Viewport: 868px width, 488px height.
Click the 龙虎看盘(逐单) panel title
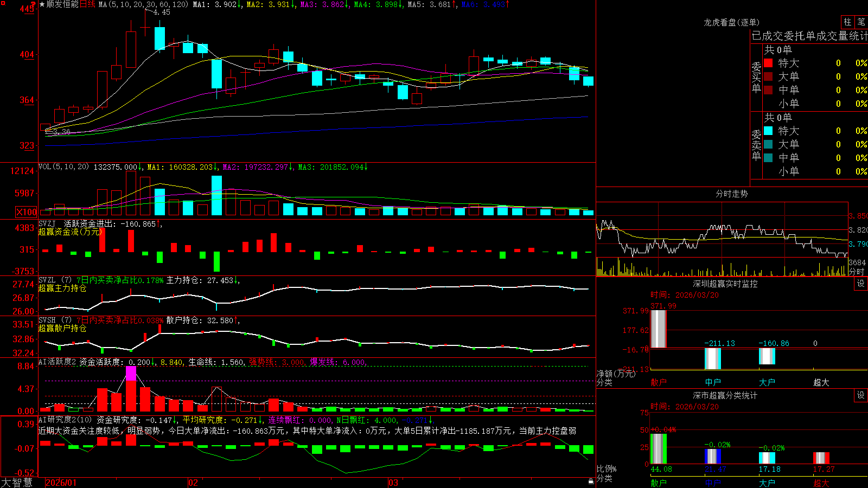(x=731, y=22)
